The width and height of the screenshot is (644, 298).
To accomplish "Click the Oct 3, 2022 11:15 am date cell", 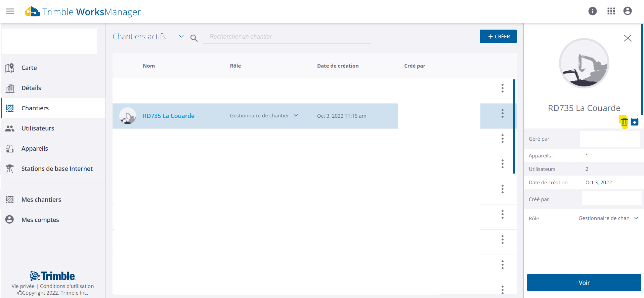I will 342,116.
